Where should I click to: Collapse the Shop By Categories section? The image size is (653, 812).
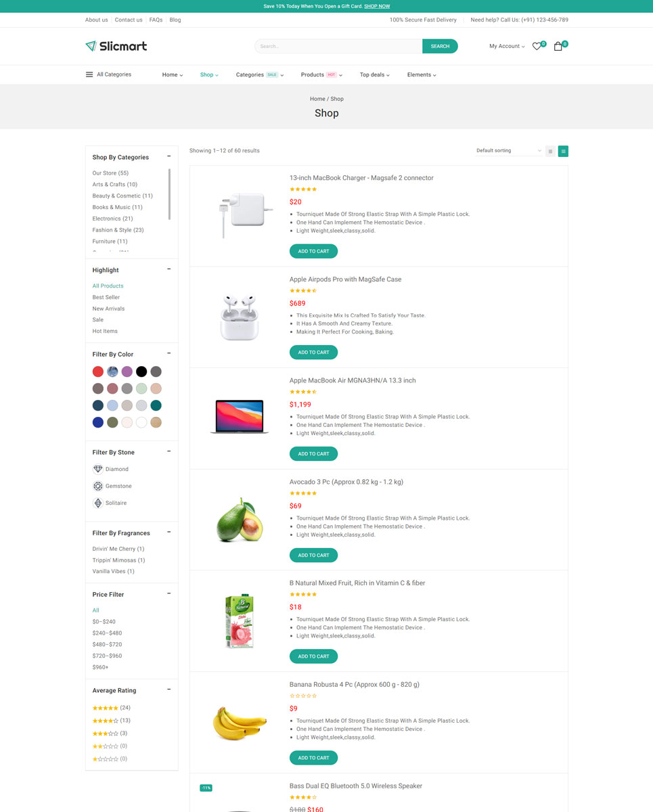168,156
